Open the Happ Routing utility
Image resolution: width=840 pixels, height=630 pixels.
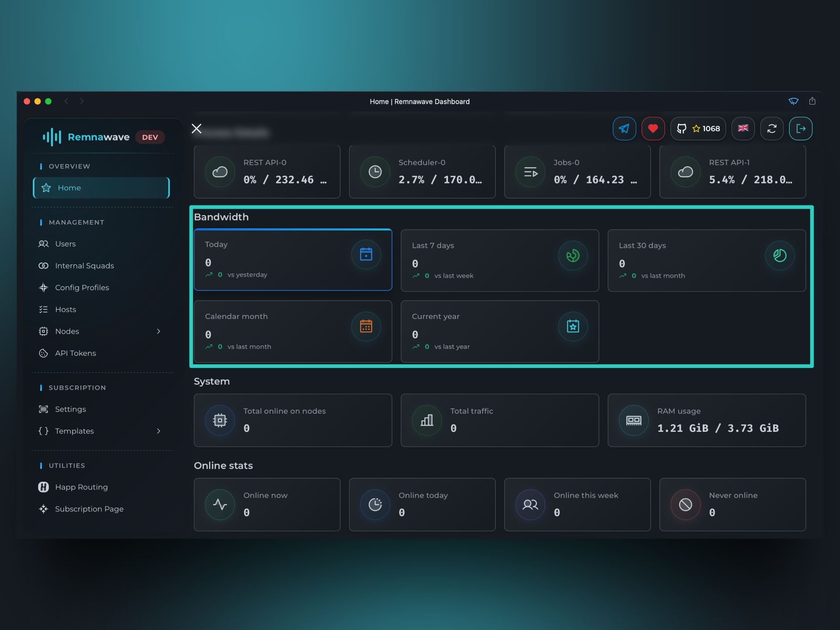pyautogui.click(x=81, y=487)
